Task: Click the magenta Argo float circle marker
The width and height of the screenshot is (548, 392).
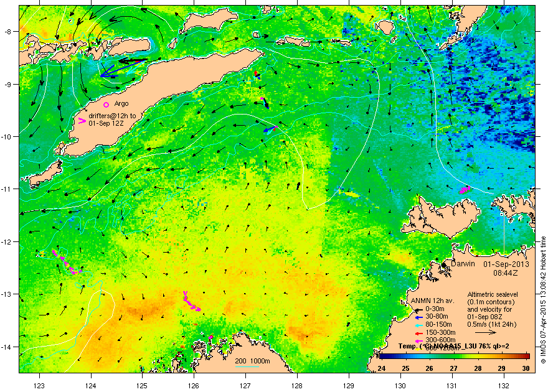Action: pyautogui.click(x=106, y=105)
